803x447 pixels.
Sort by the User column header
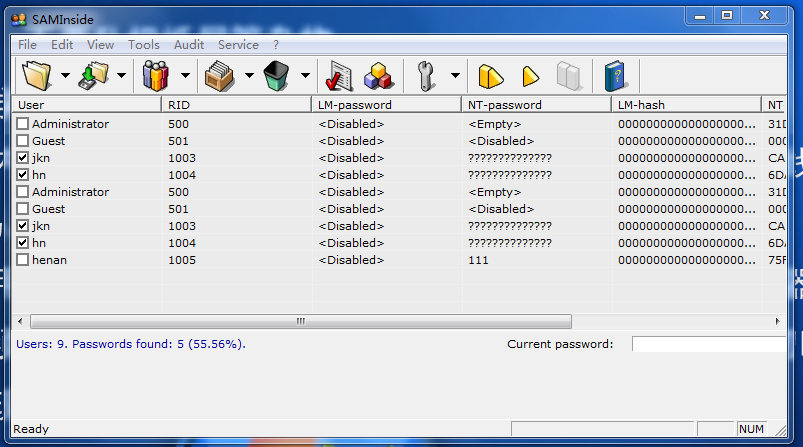pyautogui.click(x=87, y=105)
